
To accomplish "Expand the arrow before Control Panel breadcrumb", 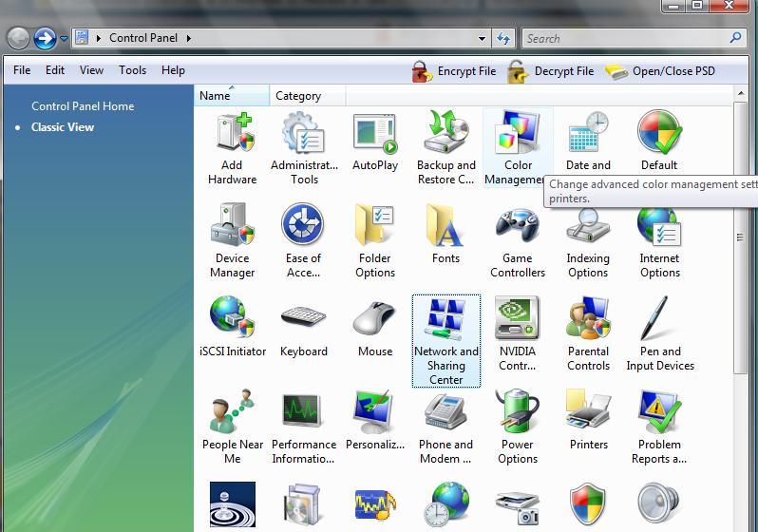I will (x=98, y=38).
